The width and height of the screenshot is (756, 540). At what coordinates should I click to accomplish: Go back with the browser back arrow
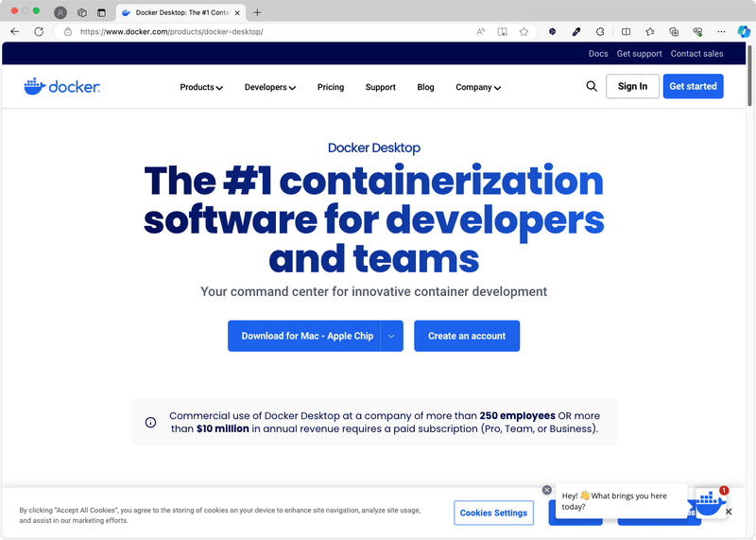click(15, 32)
